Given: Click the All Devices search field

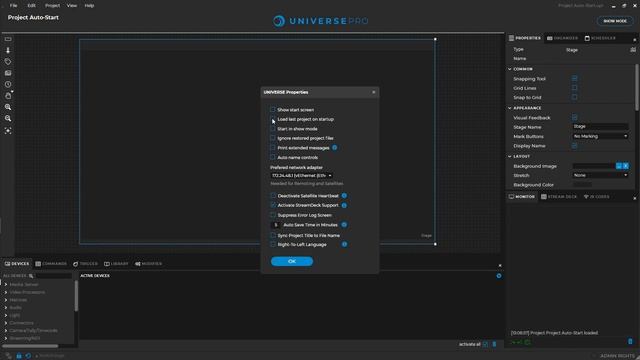Looking at the screenshot, I should (x=53, y=276).
